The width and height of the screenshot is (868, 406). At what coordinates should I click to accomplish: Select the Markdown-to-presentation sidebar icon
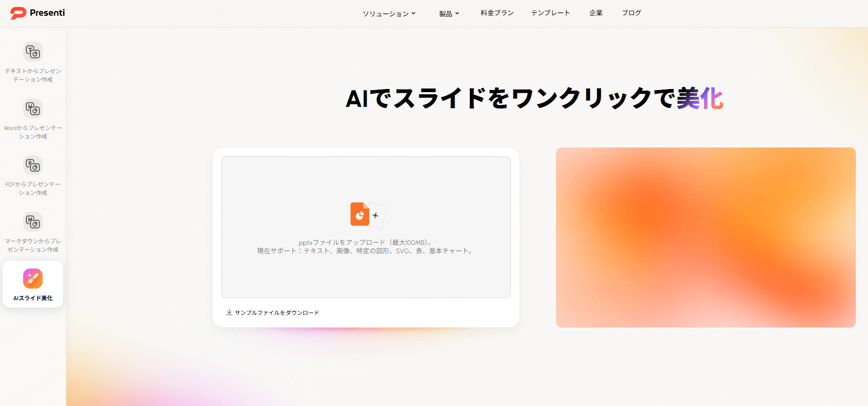[x=33, y=222]
